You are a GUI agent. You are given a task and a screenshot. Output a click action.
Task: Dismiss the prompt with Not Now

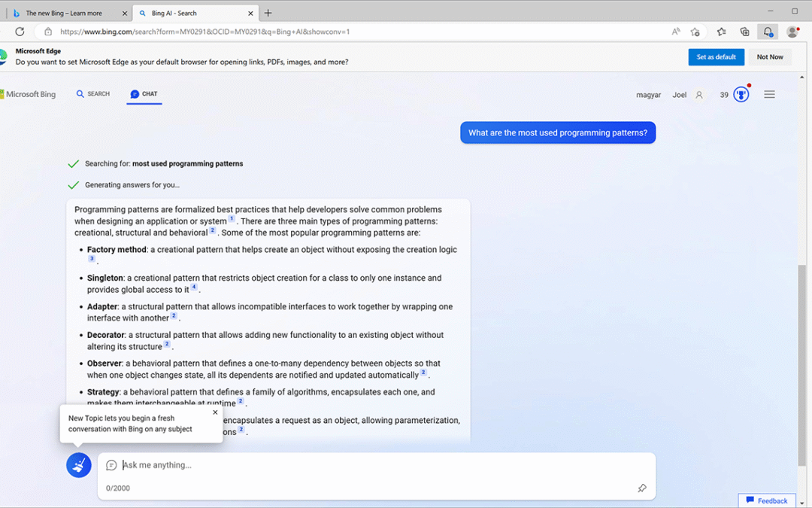[x=770, y=57]
